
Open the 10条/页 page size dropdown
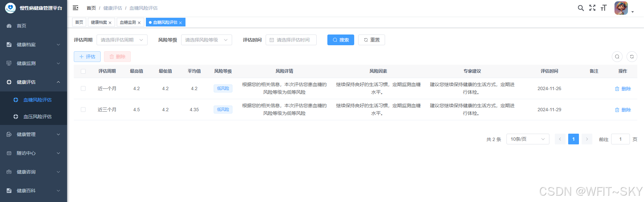point(528,139)
